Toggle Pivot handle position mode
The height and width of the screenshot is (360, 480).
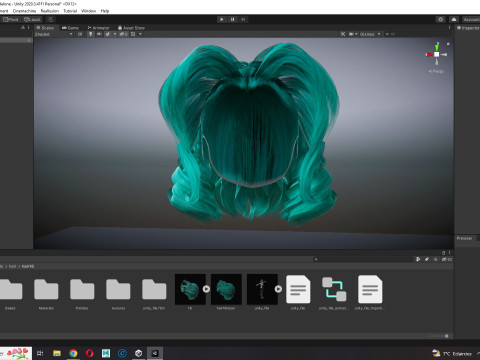click(x=11, y=19)
